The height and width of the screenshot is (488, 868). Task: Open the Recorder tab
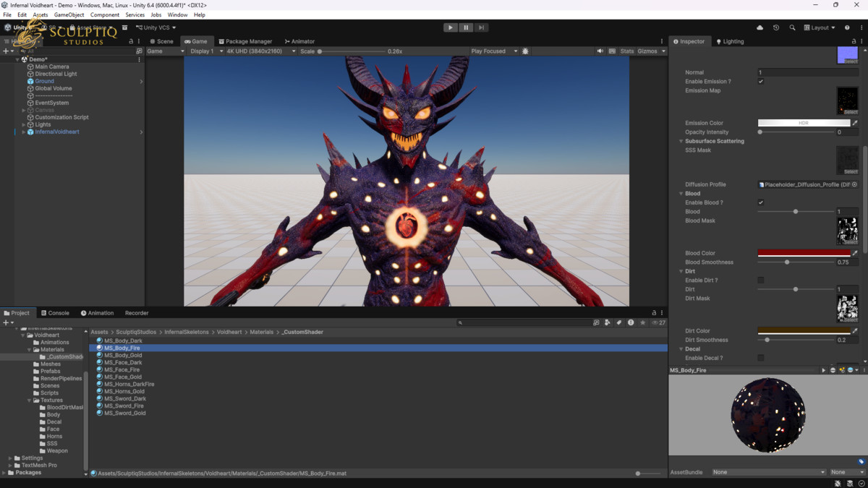(137, 313)
